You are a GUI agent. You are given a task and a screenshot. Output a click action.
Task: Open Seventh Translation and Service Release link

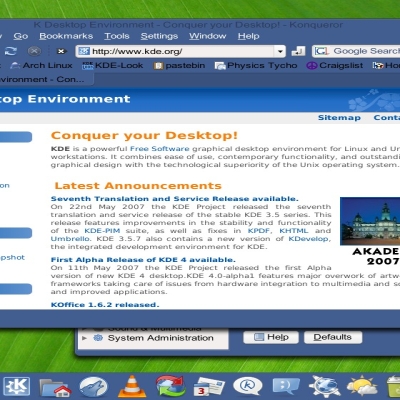coord(175,199)
